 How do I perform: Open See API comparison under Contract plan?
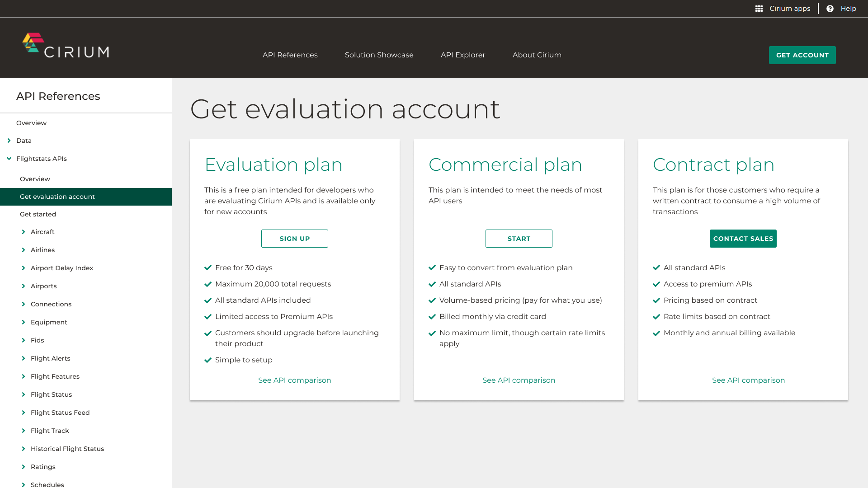click(x=749, y=380)
